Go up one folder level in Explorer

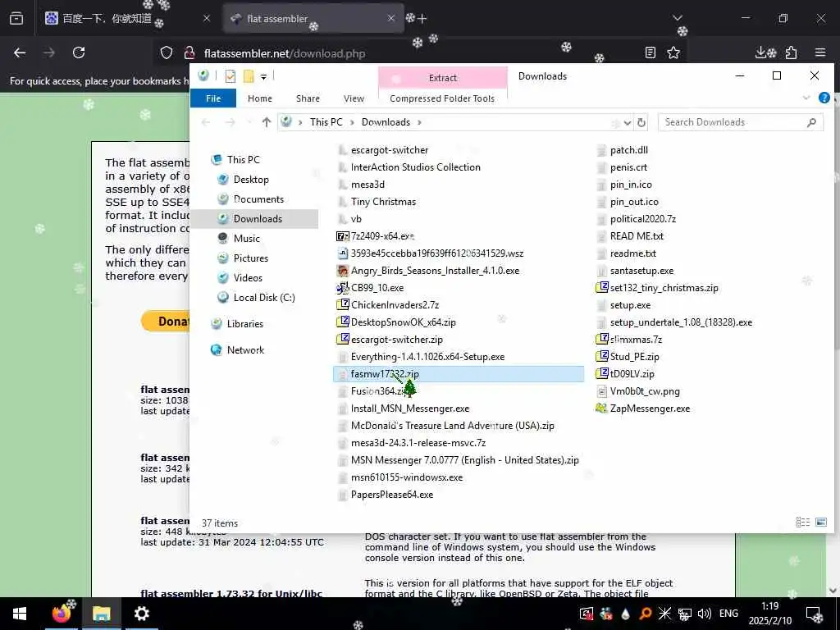coord(267,122)
